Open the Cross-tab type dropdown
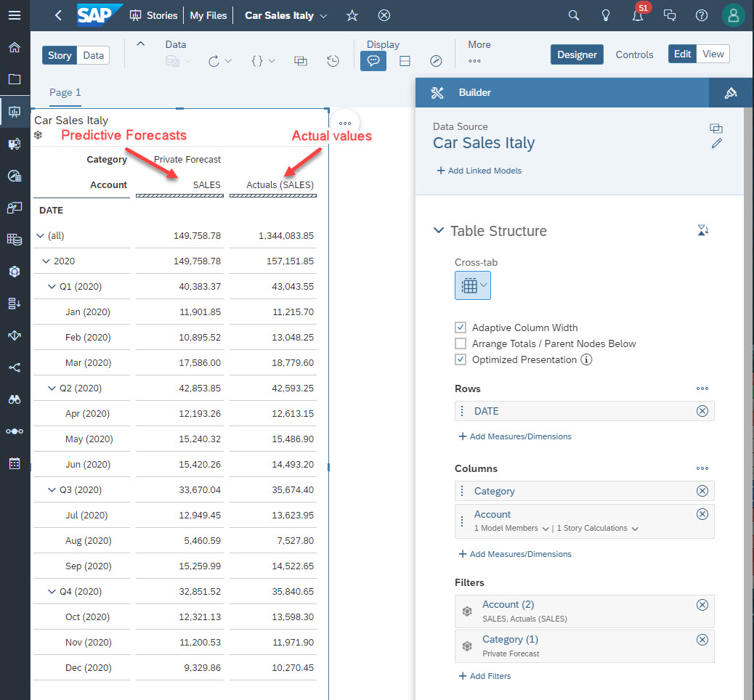This screenshot has height=700, width=754. click(x=473, y=285)
